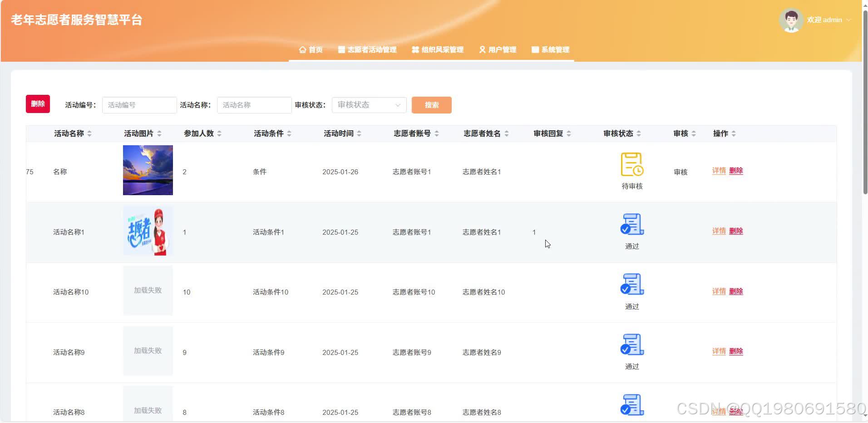Click the 通过 approval icon for 活动名称9
868x423 pixels.
631,344
